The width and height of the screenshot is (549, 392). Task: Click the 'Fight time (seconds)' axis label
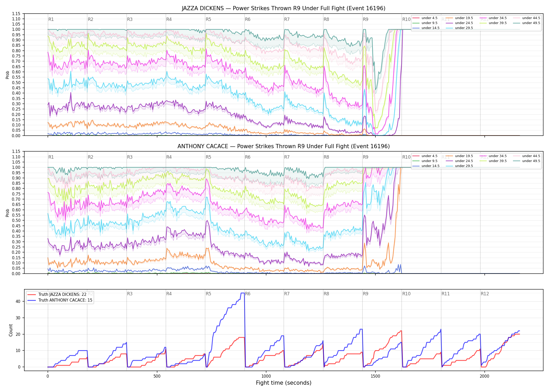point(284,383)
